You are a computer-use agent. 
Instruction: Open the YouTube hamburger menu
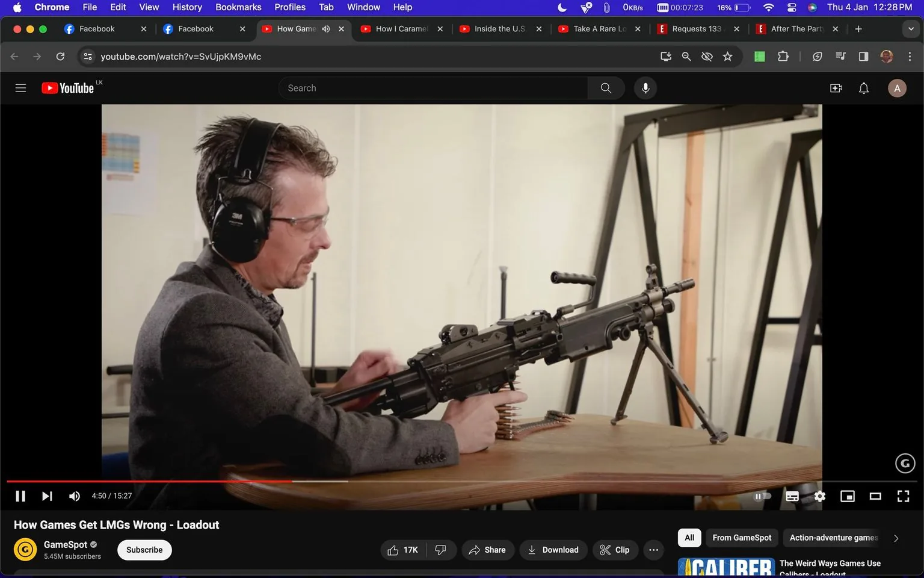[x=20, y=87]
